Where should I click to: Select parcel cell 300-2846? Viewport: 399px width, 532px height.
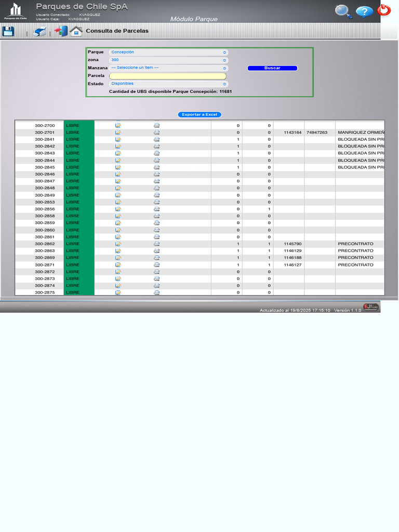45,174
